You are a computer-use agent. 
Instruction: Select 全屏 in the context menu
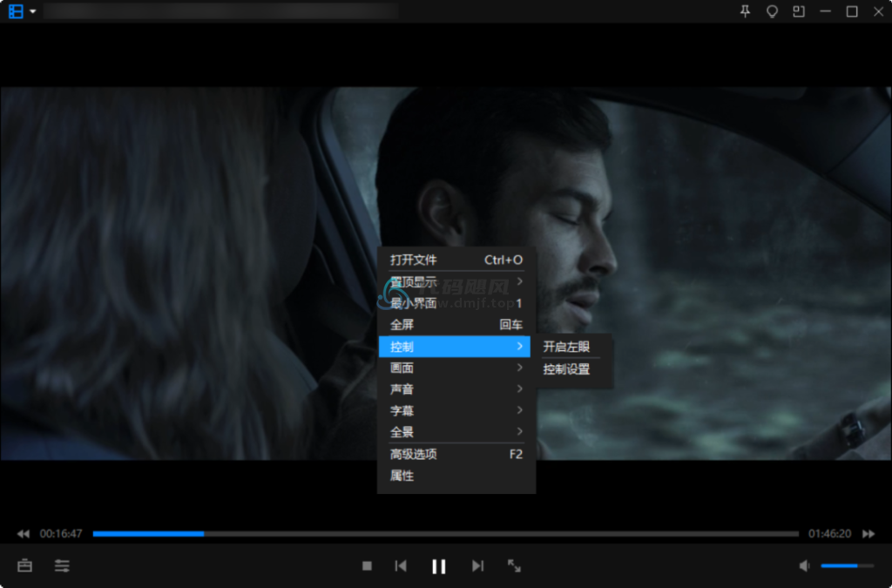[456, 325]
